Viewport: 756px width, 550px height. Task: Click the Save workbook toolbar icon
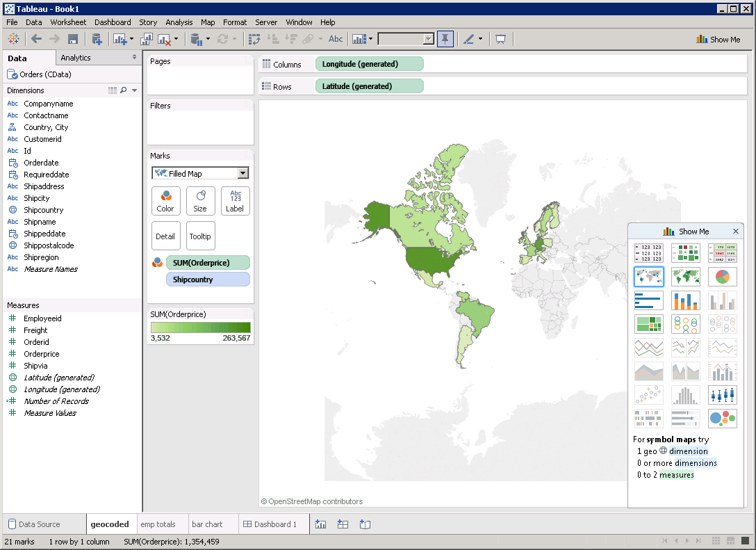point(72,39)
